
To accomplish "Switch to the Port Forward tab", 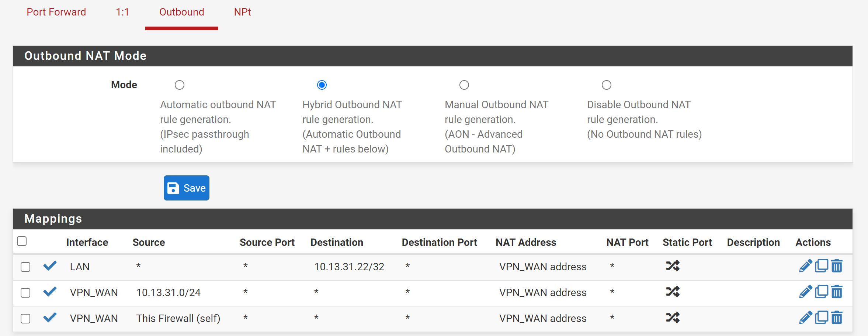I will [x=56, y=12].
